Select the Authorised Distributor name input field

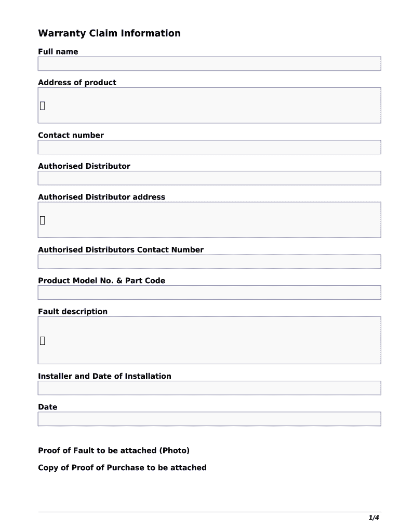point(209,178)
